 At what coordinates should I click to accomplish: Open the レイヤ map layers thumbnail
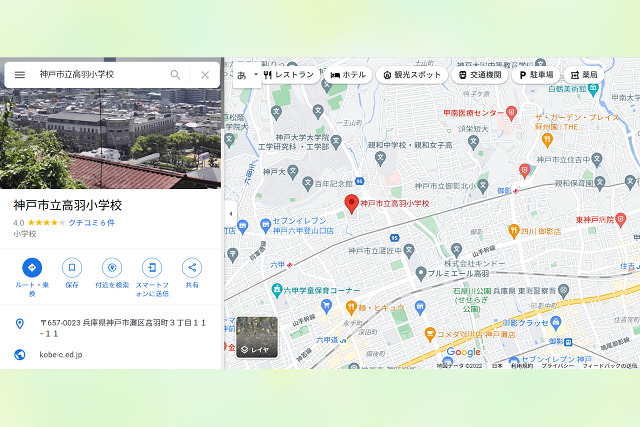click(257, 337)
